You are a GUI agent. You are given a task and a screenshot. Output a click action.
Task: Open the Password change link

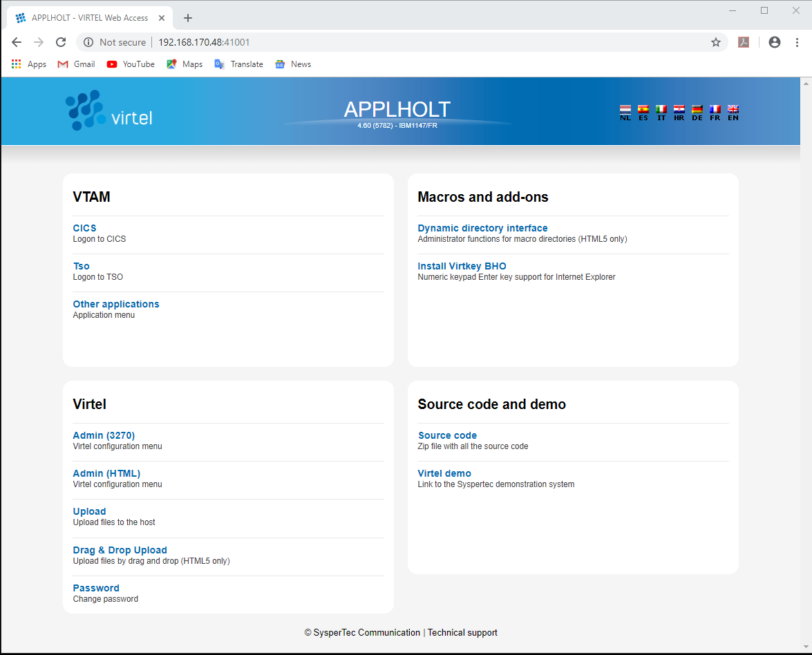coord(96,588)
